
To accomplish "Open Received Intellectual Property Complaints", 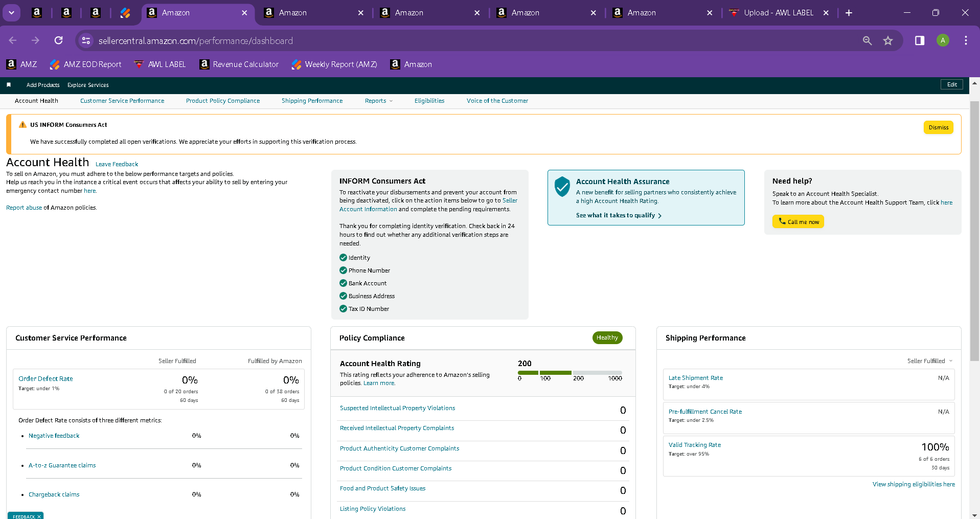I will (x=397, y=428).
